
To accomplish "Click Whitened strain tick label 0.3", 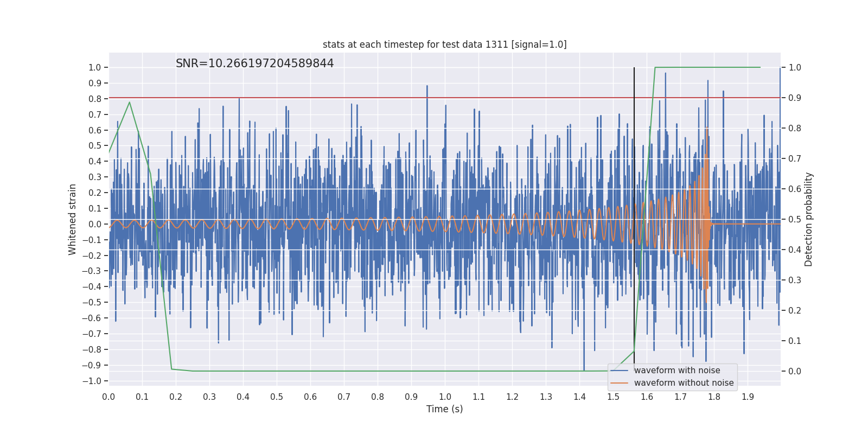I will click(x=95, y=177).
